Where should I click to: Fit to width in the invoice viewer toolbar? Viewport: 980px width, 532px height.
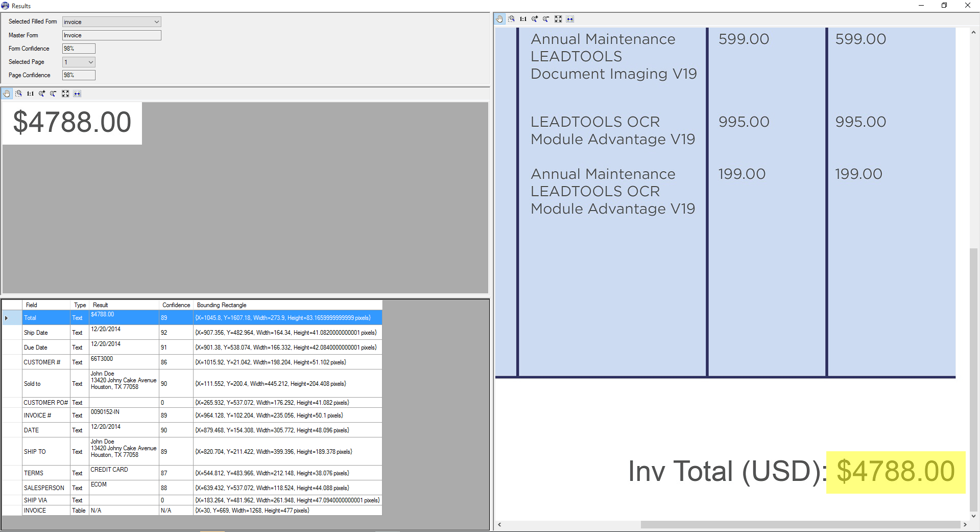(570, 19)
